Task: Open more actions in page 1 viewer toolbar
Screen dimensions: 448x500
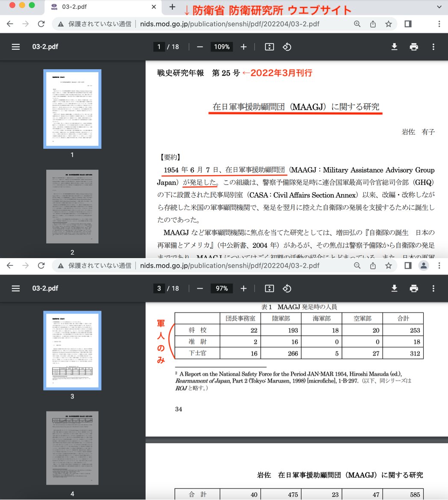Action: tap(433, 47)
